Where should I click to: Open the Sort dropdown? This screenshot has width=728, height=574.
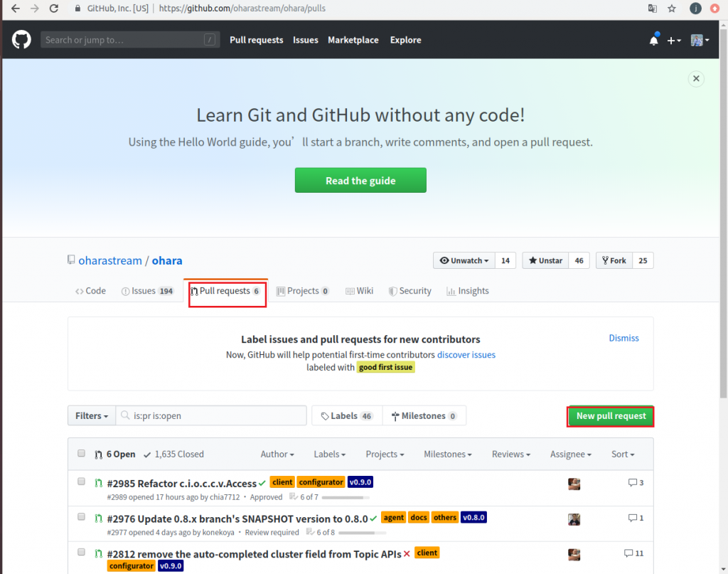point(623,455)
